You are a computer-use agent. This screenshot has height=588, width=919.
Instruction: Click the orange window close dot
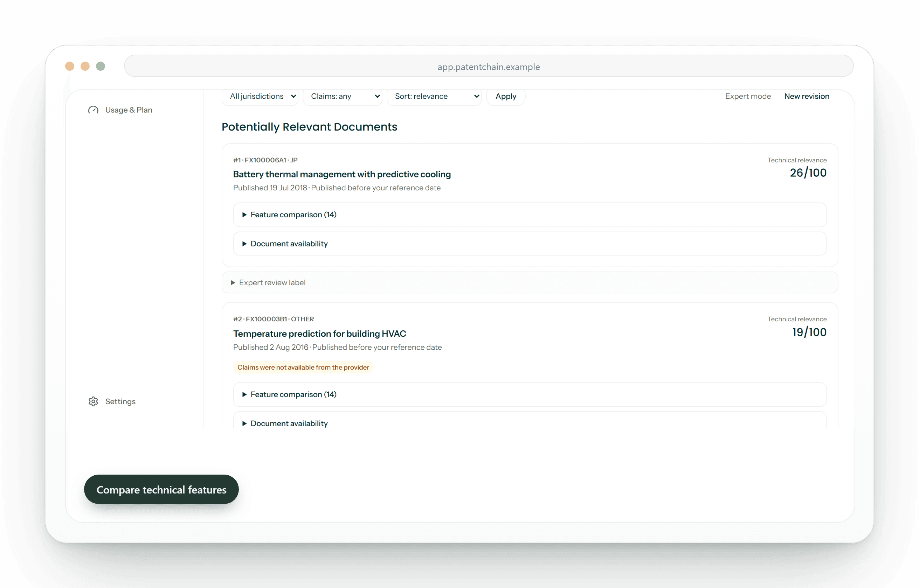click(69, 66)
